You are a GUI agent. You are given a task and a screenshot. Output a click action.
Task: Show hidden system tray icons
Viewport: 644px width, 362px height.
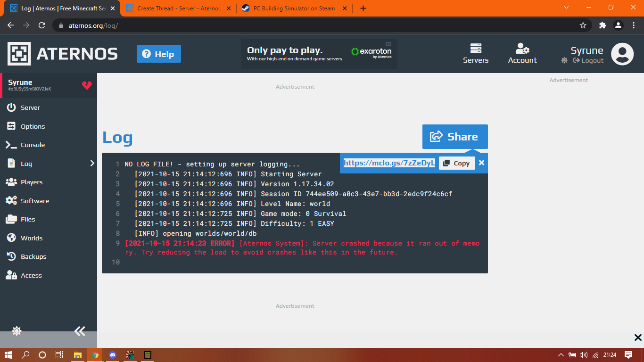[561, 355]
